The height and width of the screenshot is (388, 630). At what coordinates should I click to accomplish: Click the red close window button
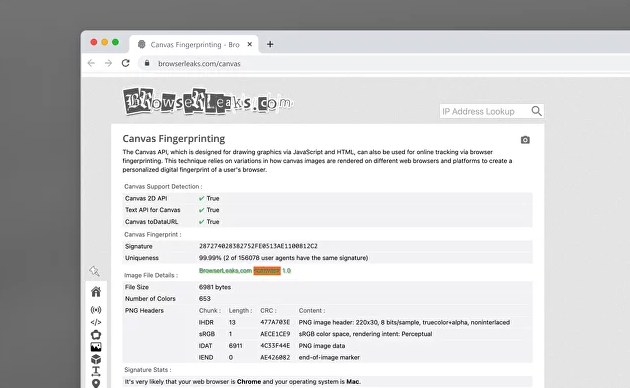click(x=94, y=42)
